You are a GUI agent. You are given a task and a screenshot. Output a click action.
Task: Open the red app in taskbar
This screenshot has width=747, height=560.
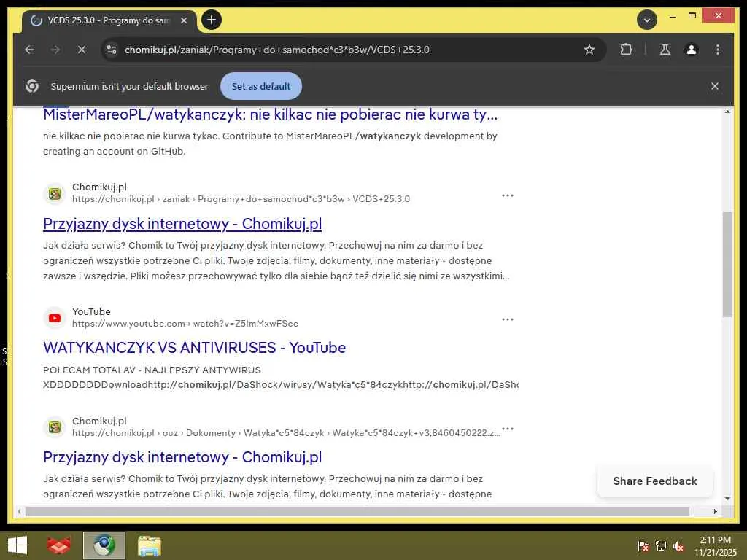[x=59, y=545]
